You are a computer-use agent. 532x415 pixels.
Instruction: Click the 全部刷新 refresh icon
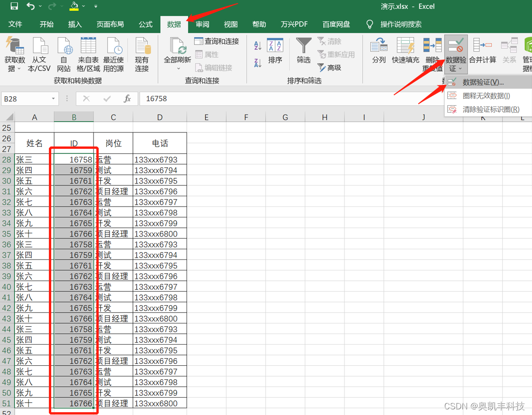coord(178,46)
